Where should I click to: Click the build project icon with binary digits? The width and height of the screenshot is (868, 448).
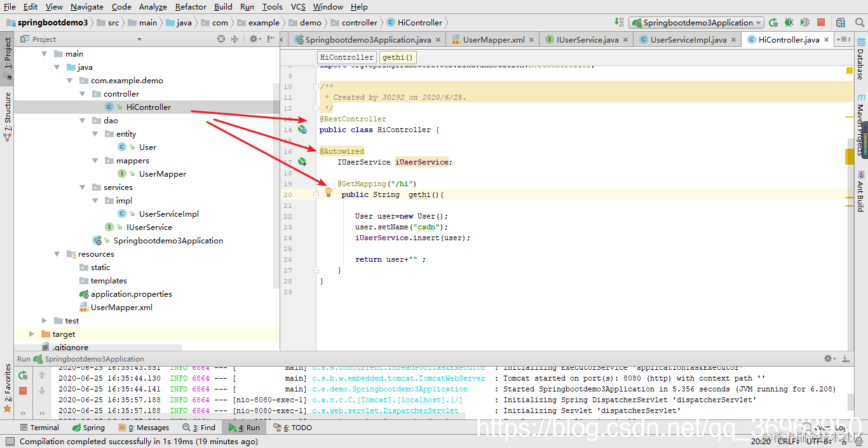619,22
